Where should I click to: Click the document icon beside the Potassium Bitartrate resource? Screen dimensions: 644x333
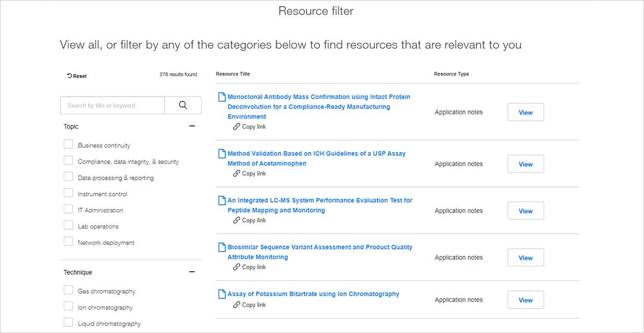220,293
